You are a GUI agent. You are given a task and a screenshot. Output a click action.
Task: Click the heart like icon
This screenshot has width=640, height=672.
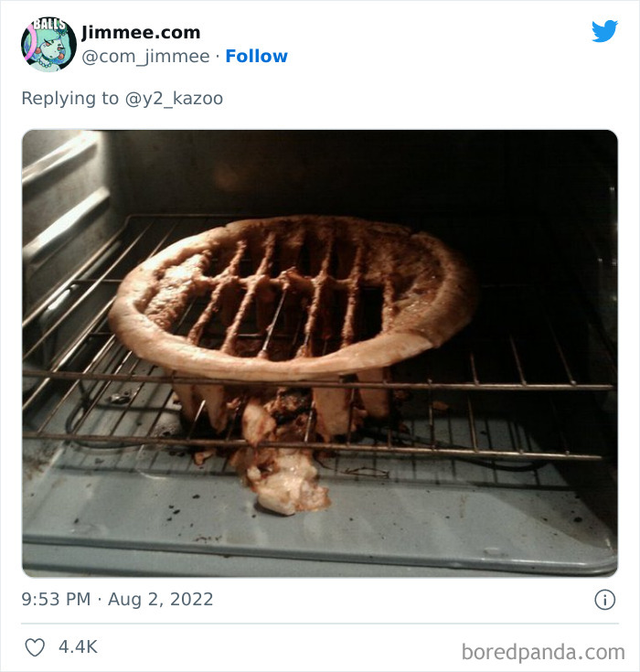pyautogui.click(x=35, y=647)
